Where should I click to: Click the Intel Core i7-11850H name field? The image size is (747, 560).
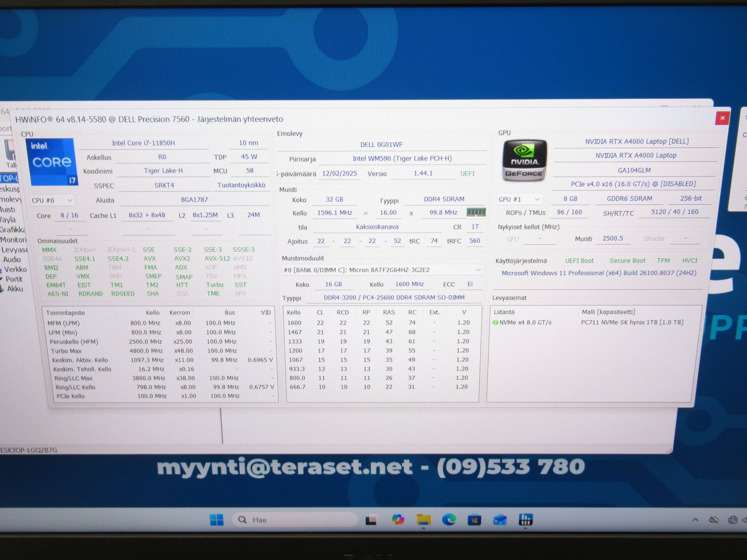pos(143,143)
